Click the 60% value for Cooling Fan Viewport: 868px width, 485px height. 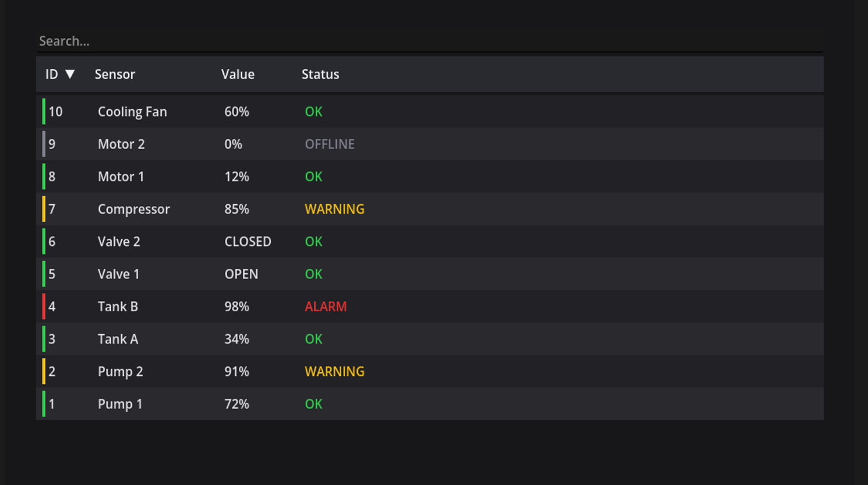tap(236, 112)
